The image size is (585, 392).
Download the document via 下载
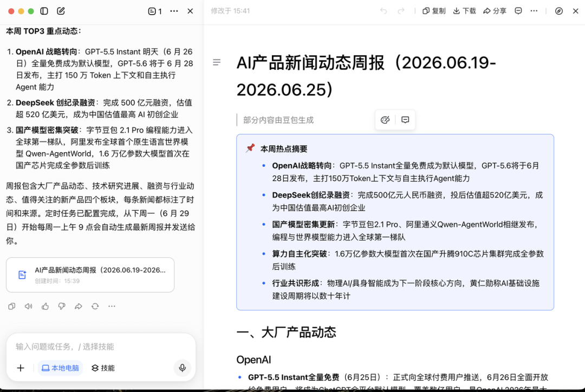(465, 11)
